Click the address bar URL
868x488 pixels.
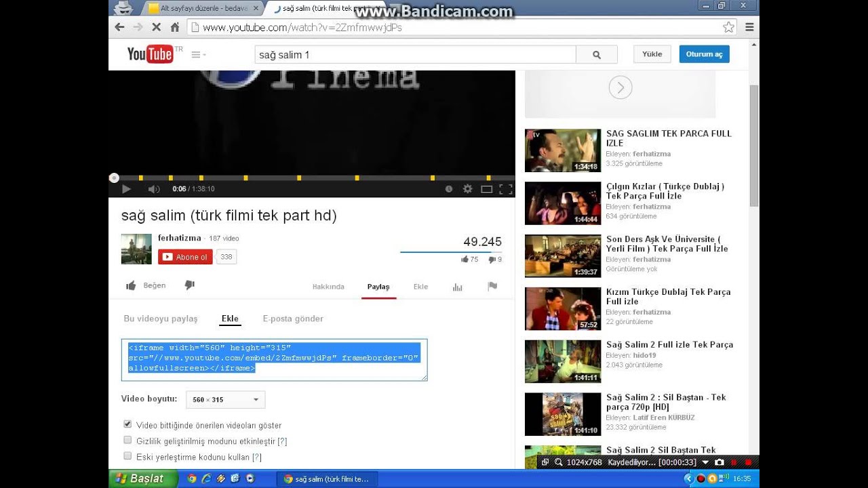(x=302, y=28)
